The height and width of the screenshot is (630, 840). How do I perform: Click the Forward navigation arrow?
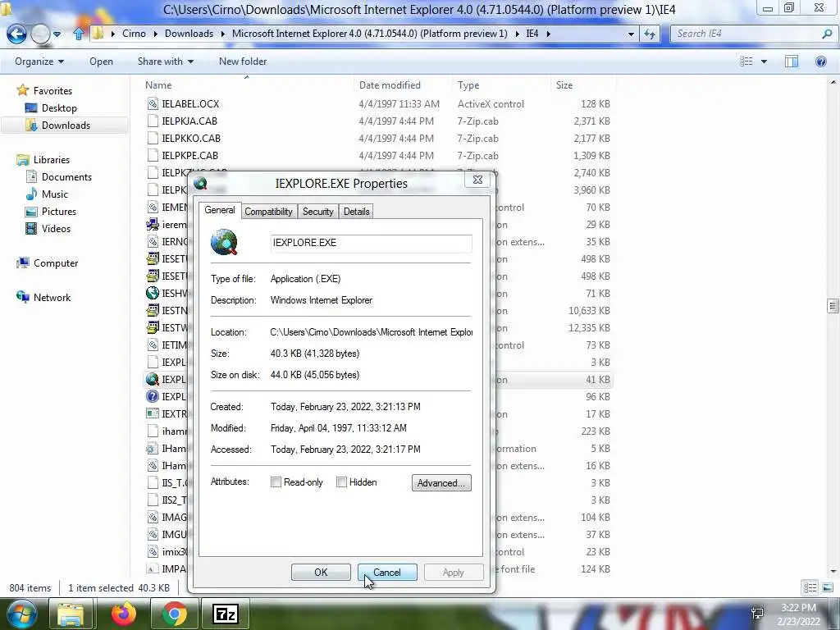click(40, 34)
